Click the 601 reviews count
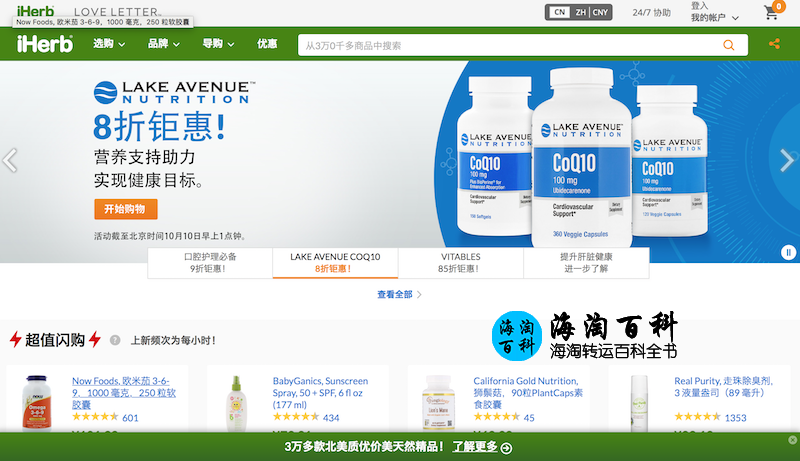Image resolution: width=800 pixels, height=461 pixels. [x=130, y=418]
